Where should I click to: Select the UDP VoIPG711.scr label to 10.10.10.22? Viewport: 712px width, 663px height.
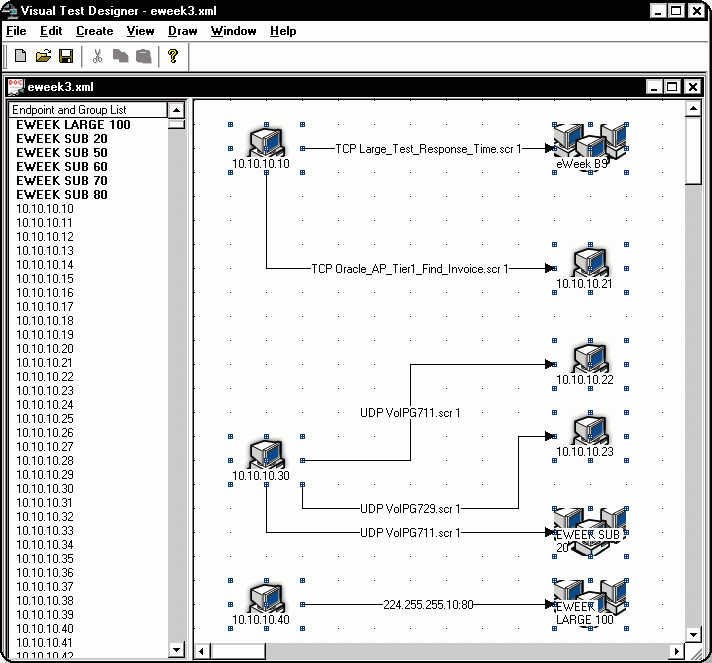click(410, 413)
